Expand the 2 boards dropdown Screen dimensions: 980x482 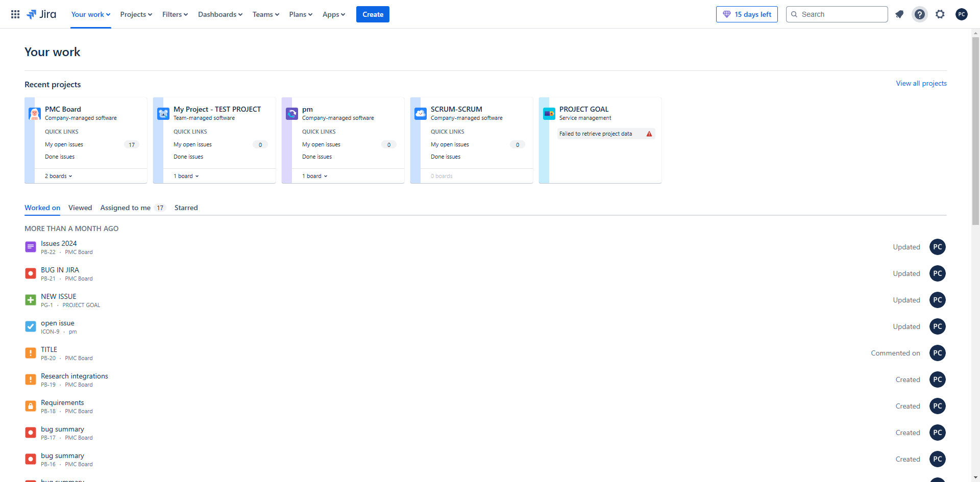coord(59,176)
